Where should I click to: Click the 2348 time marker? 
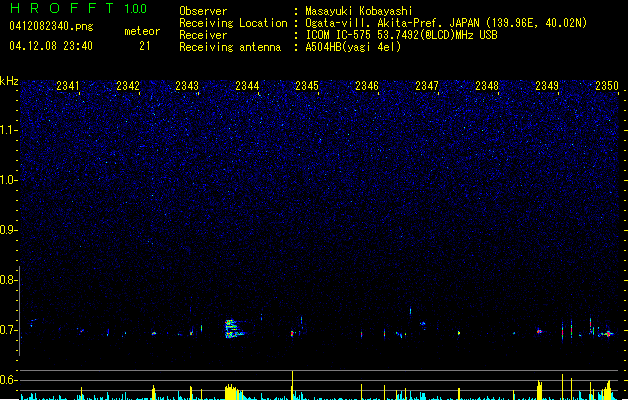tap(487, 86)
